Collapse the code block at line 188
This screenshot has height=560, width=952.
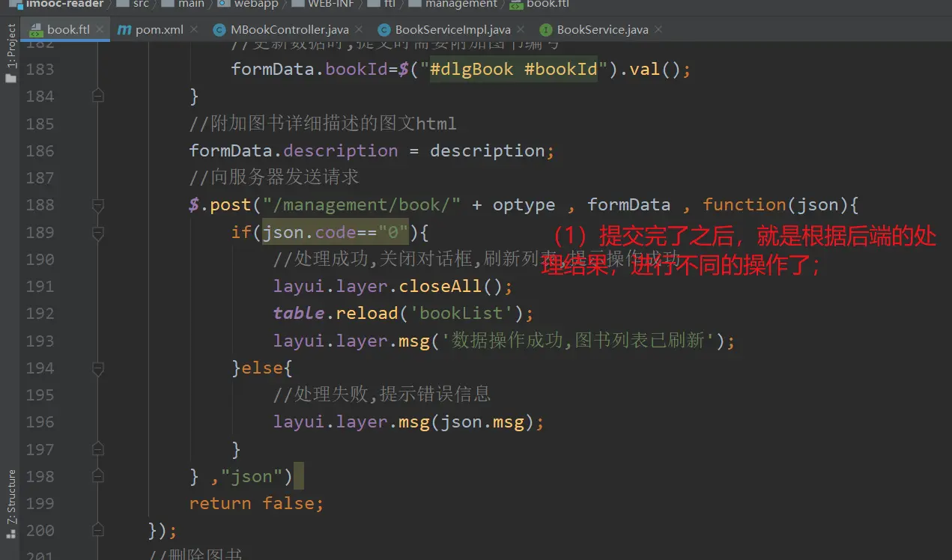tap(97, 205)
